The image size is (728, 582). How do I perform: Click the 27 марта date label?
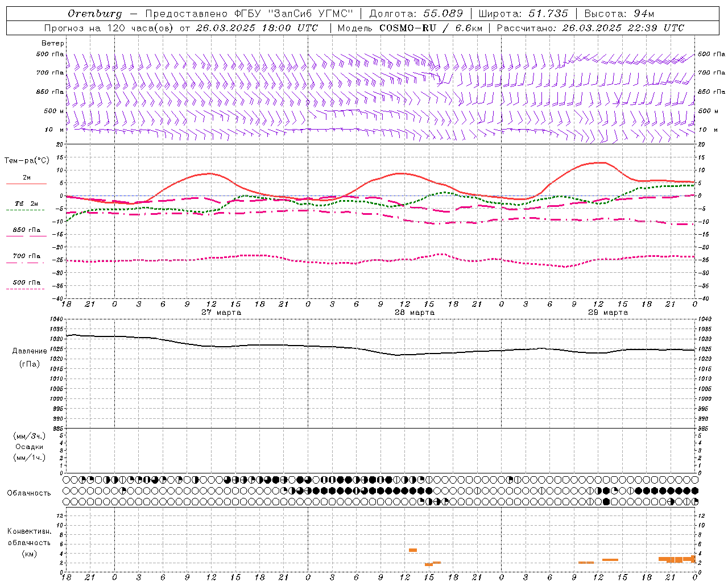[221, 313]
